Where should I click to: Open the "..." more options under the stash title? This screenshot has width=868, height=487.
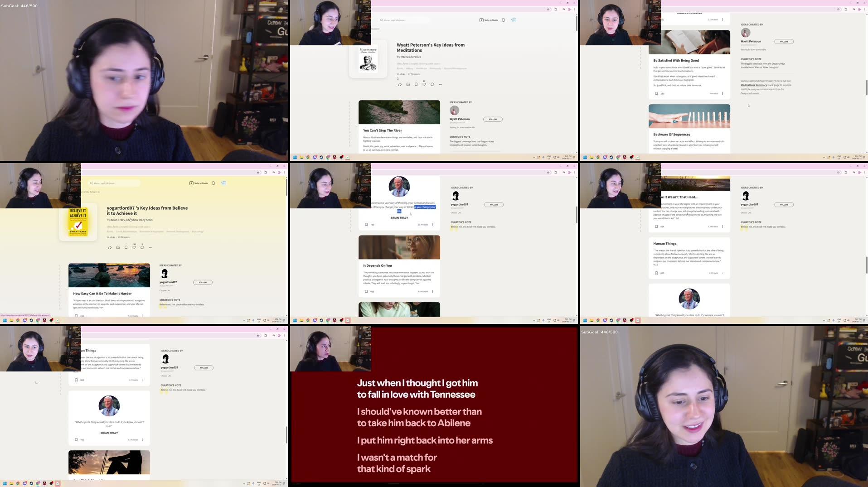(x=440, y=84)
